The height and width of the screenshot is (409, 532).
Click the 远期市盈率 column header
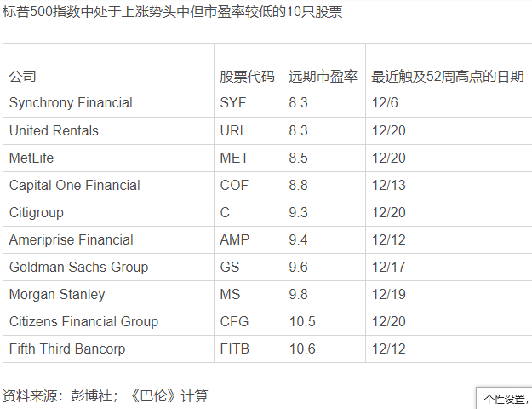(323, 77)
